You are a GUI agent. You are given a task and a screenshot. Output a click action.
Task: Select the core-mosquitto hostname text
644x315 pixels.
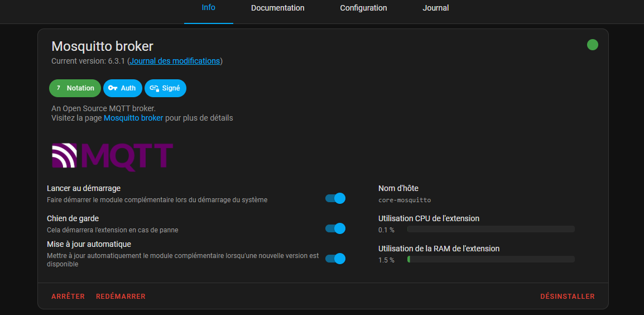[405, 201]
